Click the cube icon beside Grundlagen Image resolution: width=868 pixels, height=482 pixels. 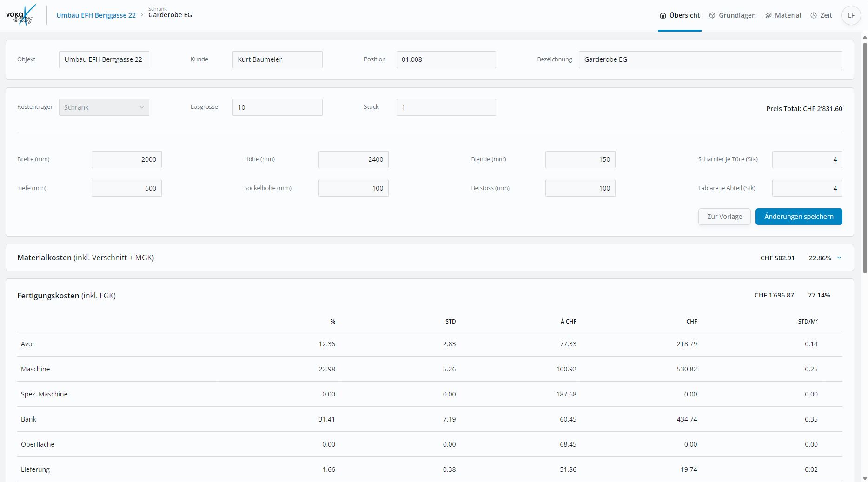pyautogui.click(x=712, y=15)
